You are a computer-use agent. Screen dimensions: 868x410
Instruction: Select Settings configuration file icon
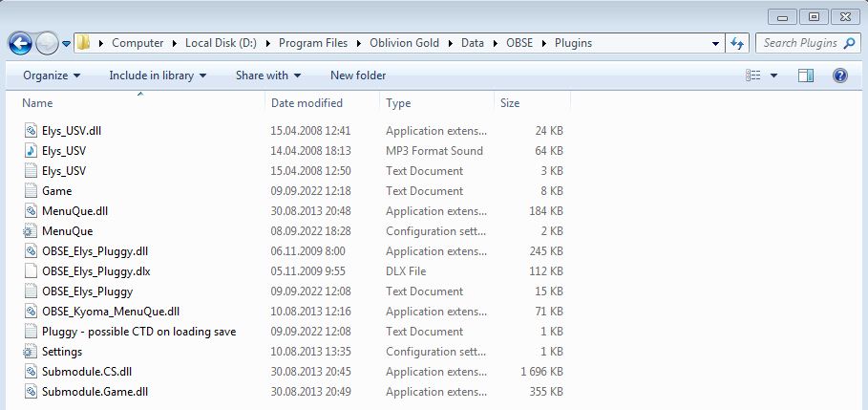(31, 352)
